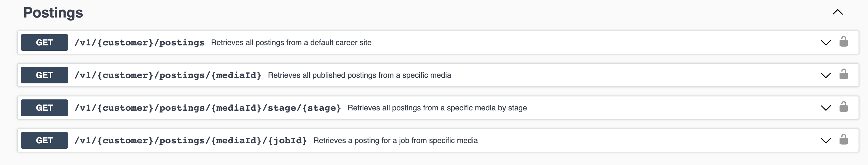The height and width of the screenshot is (165, 868).
Task: Collapse the Postings section with top chevron
Action: [837, 12]
